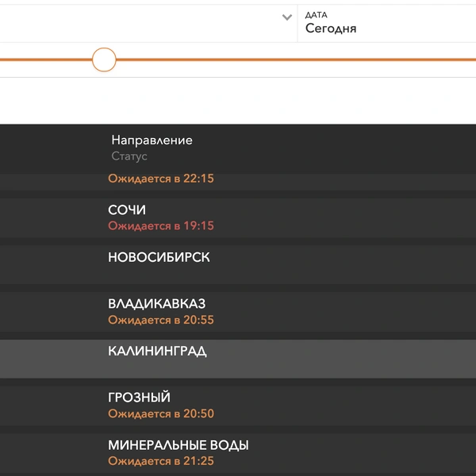Open the highlighted КАЛИНИНГРАД flight row
The width and height of the screenshot is (476, 476).
coord(238,359)
